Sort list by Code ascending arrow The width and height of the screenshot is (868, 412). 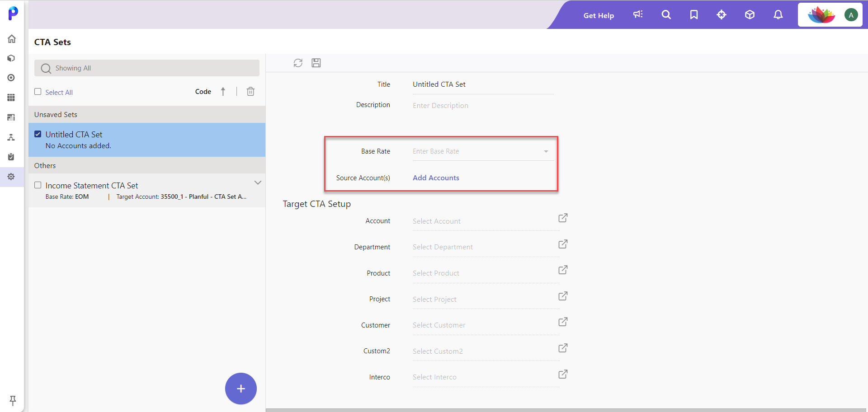tap(223, 92)
